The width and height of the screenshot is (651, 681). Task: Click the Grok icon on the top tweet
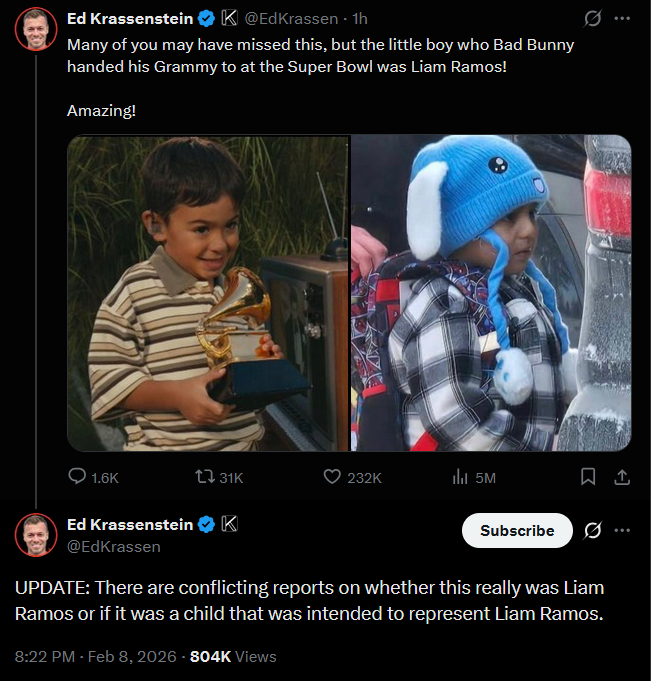click(x=591, y=19)
